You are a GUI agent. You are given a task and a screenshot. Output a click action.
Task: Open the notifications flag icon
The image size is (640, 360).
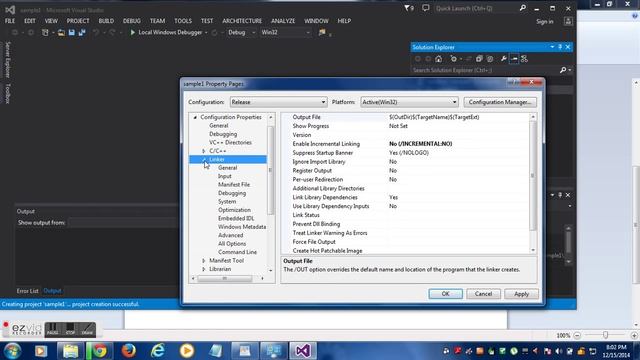409,8
